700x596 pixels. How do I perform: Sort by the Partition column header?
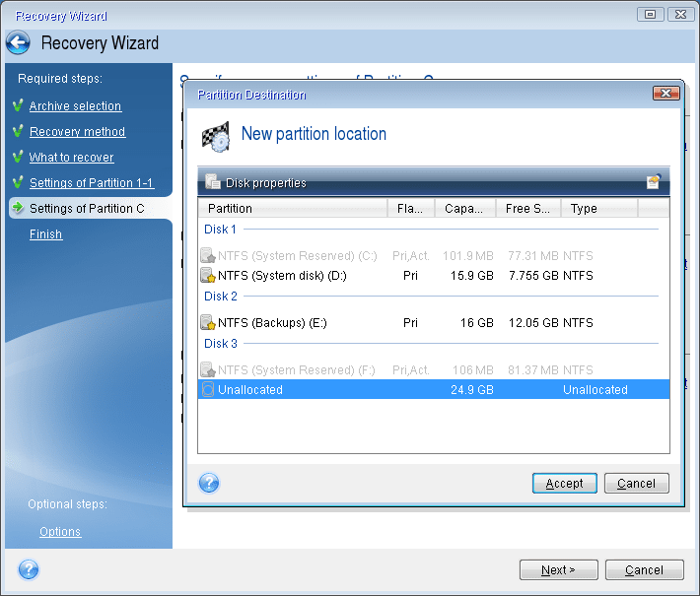coord(292,209)
